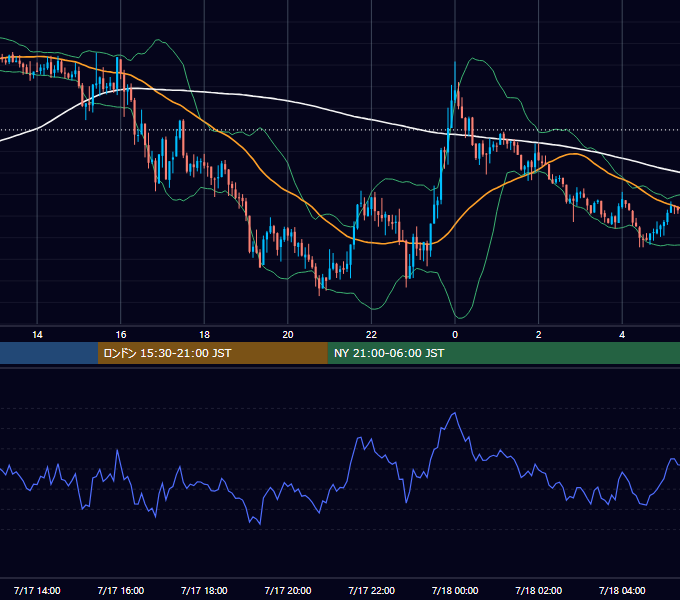Screen dimensions: 680x600
Task: Click the blue session band before London
Action: [49, 353]
